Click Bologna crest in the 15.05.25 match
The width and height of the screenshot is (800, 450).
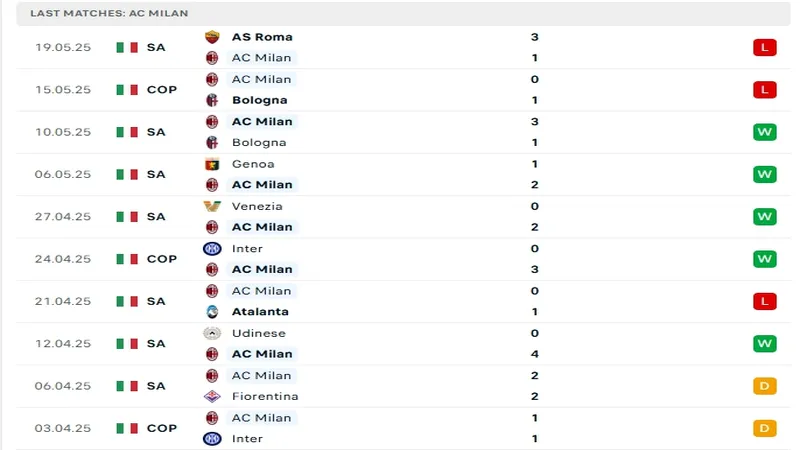(x=212, y=100)
